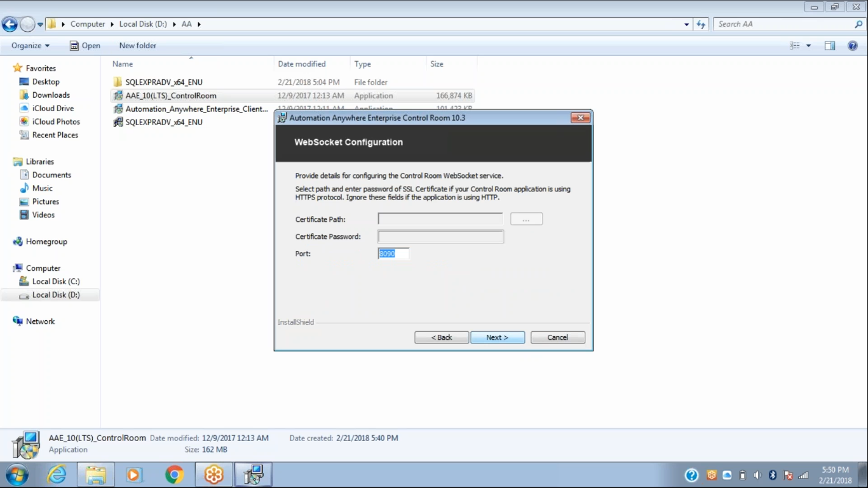
Task: Cancel the Control Room installation
Action: (557, 337)
